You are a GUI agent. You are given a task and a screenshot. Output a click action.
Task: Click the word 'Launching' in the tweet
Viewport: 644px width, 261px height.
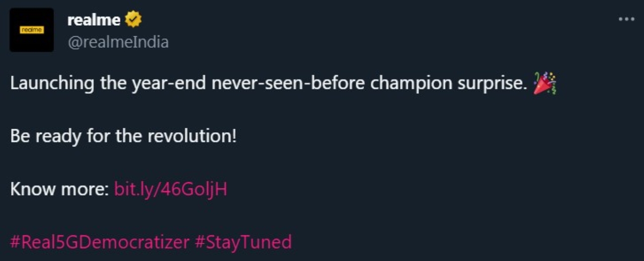[52, 83]
